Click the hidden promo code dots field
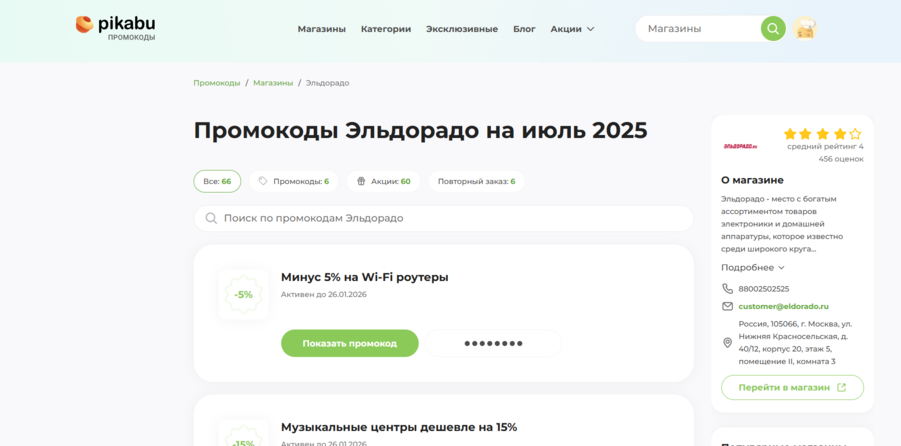 click(x=493, y=343)
